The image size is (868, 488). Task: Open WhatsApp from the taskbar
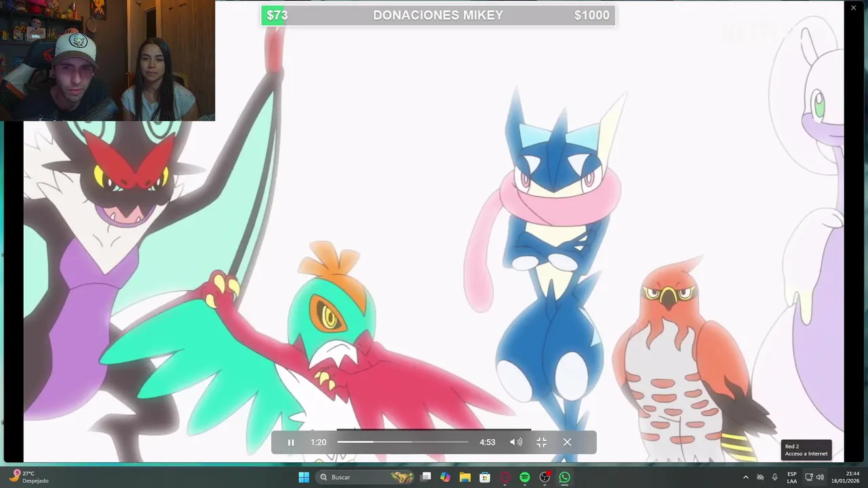(564, 477)
